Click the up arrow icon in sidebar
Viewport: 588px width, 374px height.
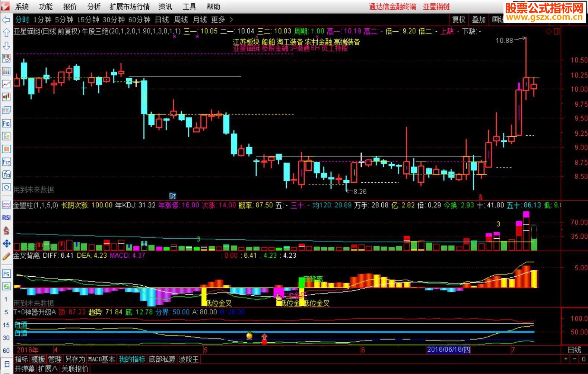(x=6, y=33)
